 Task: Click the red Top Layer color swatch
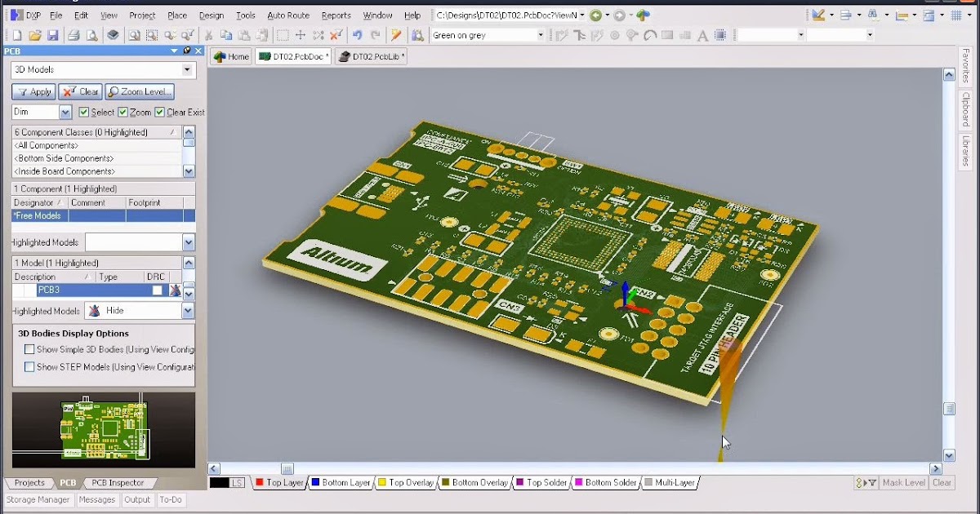(x=260, y=482)
